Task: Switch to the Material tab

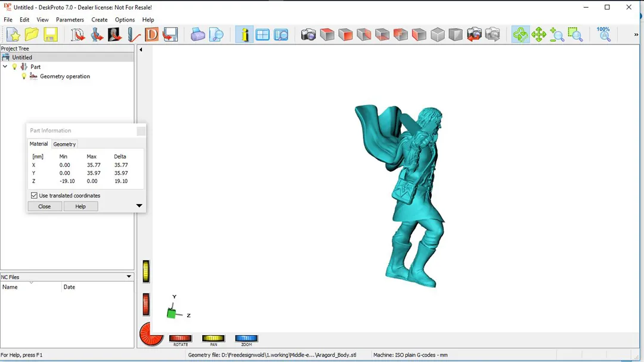Action: tap(39, 144)
